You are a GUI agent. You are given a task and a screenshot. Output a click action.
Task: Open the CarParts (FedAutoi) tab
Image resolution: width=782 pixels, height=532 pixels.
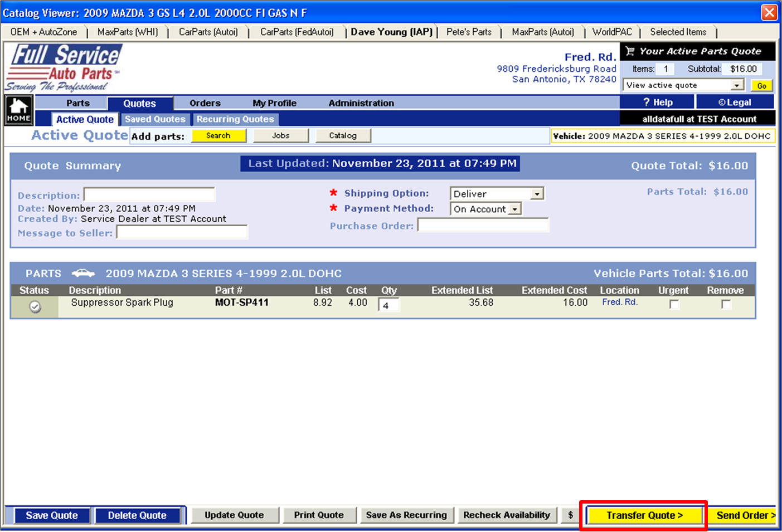297,32
